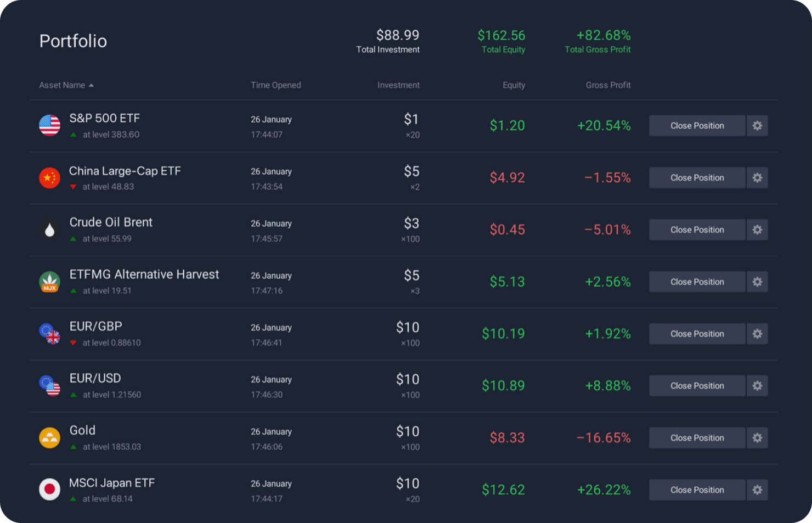Select the China Large-Cap ETF name
Viewport: 812px width, 523px height.
pyautogui.click(x=125, y=171)
